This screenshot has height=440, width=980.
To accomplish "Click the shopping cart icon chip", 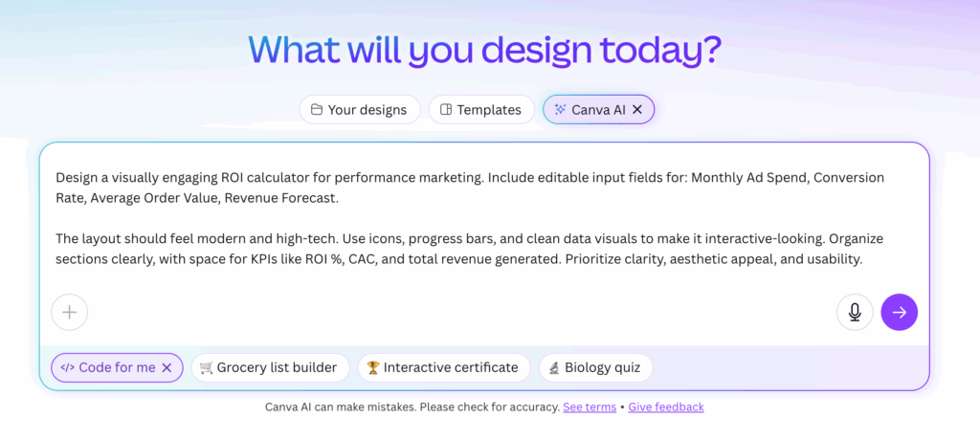I will tap(207, 367).
